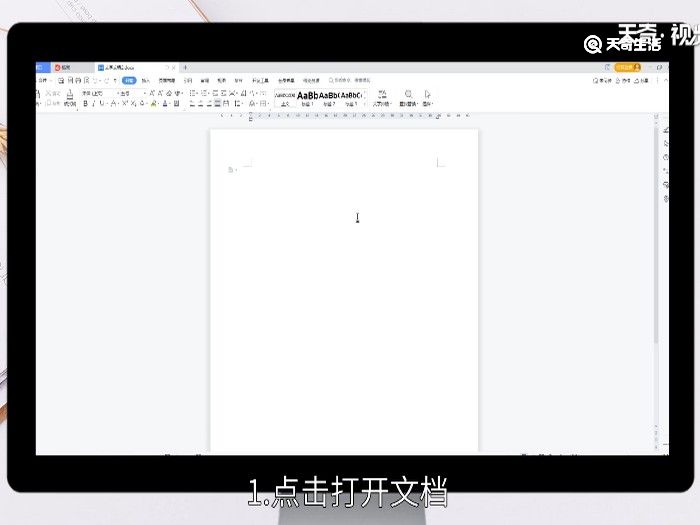Click the character shading icon

point(177,104)
